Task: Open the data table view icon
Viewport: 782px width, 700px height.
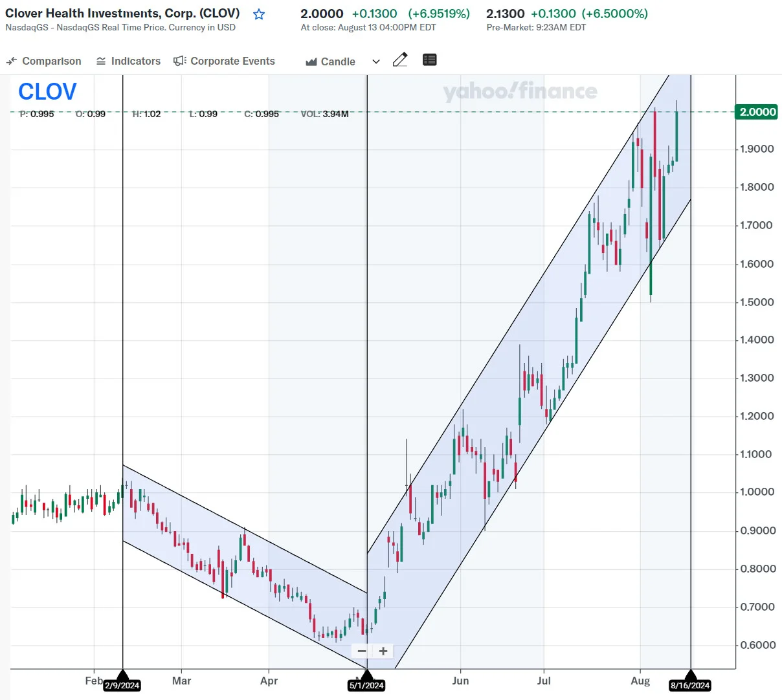Action: [429, 60]
